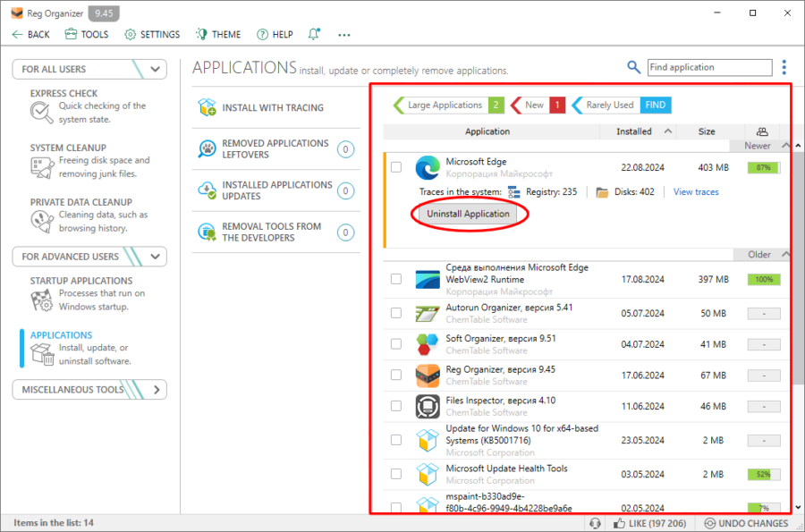This screenshot has width=805, height=532.
Task: Click the Like (197 206) button
Action: (650, 523)
